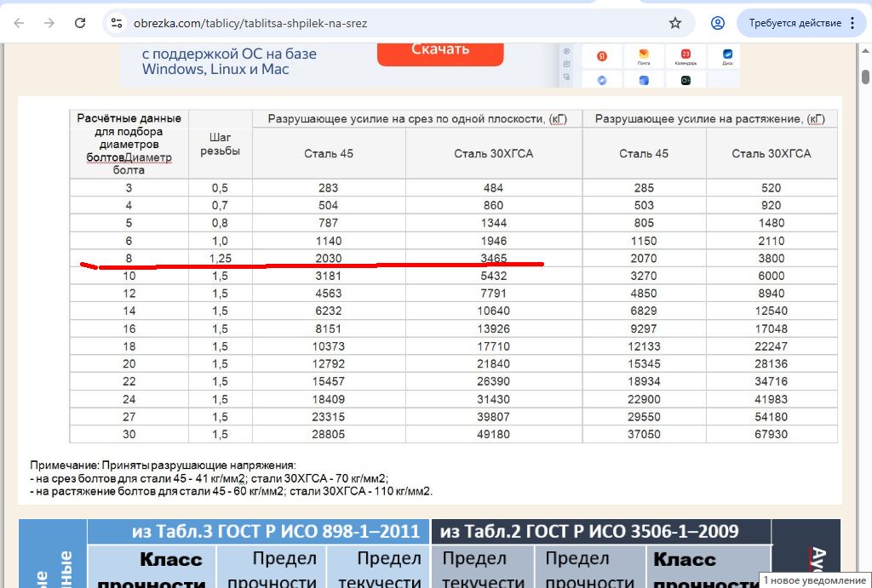Bookmark this page with the star icon
The height and width of the screenshot is (588, 872).
[x=675, y=23]
